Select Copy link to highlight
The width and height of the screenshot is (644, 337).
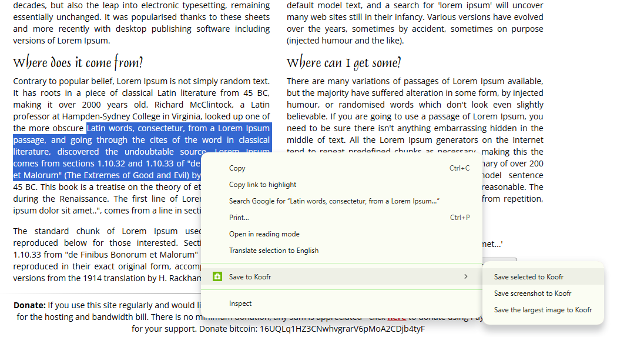[x=341, y=185]
